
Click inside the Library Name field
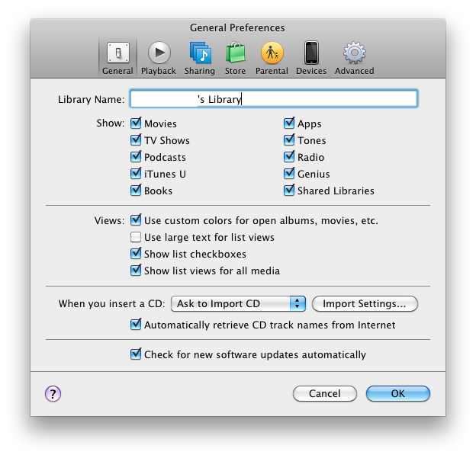274,98
